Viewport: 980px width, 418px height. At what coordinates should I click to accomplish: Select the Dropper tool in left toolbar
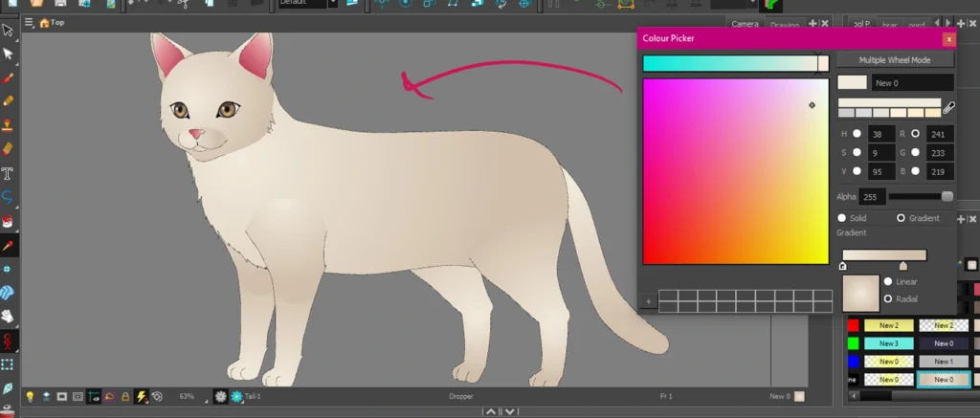tap(8, 246)
